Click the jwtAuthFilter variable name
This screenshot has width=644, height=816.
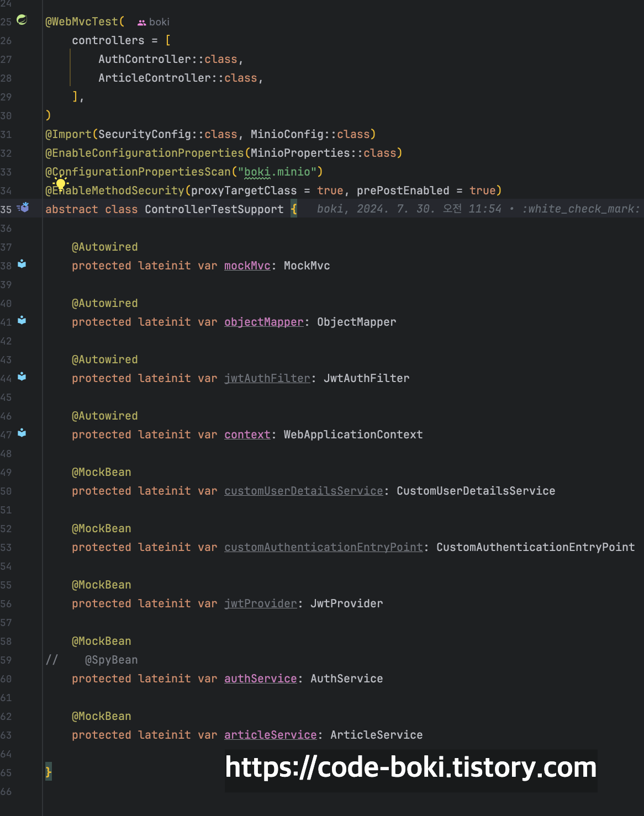click(x=267, y=378)
